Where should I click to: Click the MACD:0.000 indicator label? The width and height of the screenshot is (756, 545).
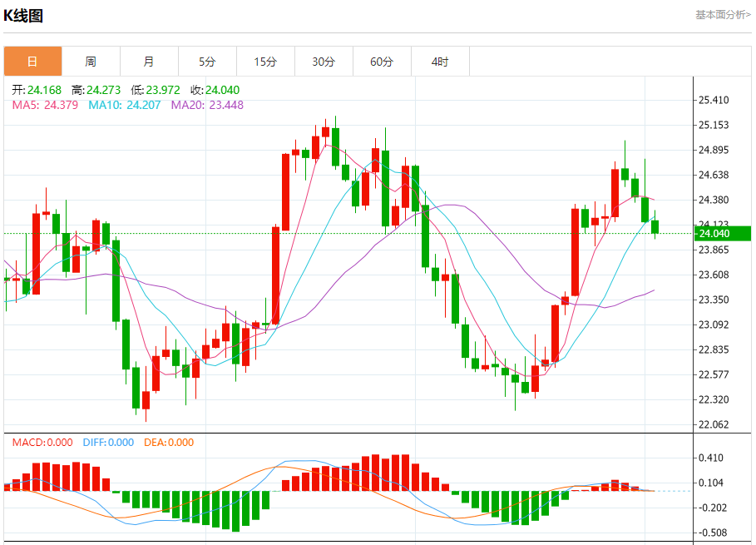coord(42,443)
